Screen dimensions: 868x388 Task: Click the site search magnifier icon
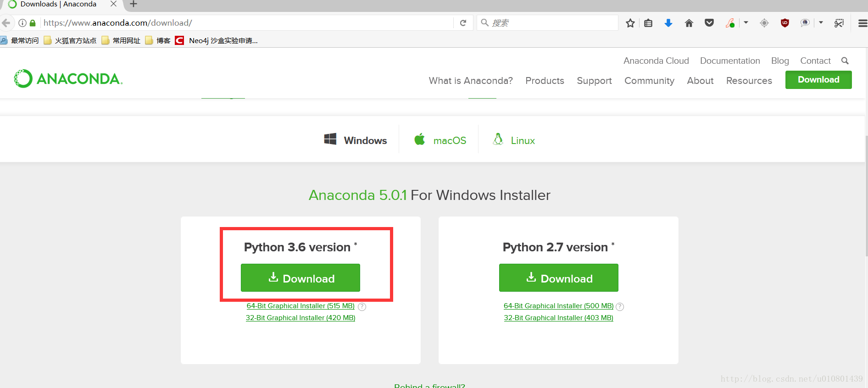pos(845,61)
